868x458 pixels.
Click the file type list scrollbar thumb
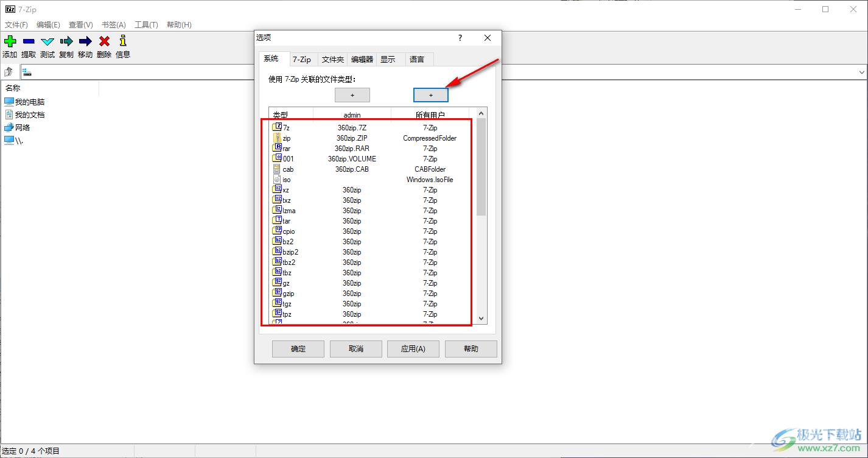point(481,167)
